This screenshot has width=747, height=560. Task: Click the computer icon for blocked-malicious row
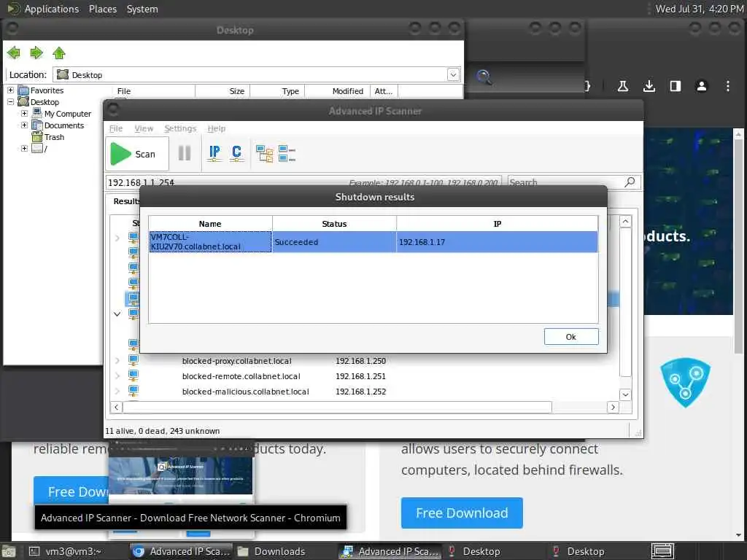point(133,391)
